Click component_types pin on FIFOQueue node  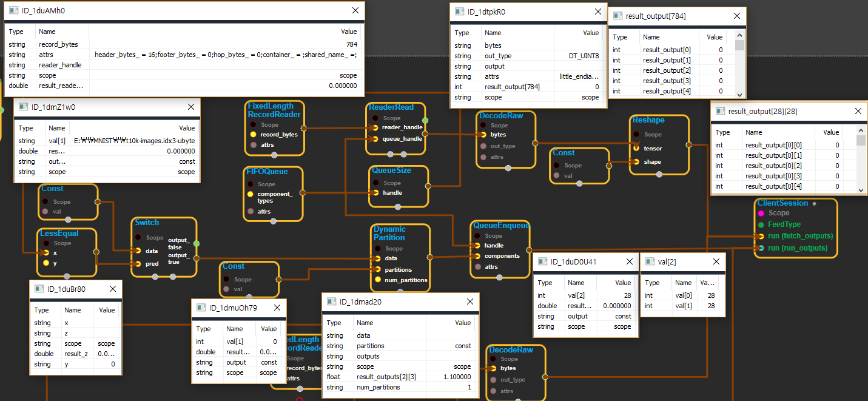pyautogui.click(x=251, y=194)
